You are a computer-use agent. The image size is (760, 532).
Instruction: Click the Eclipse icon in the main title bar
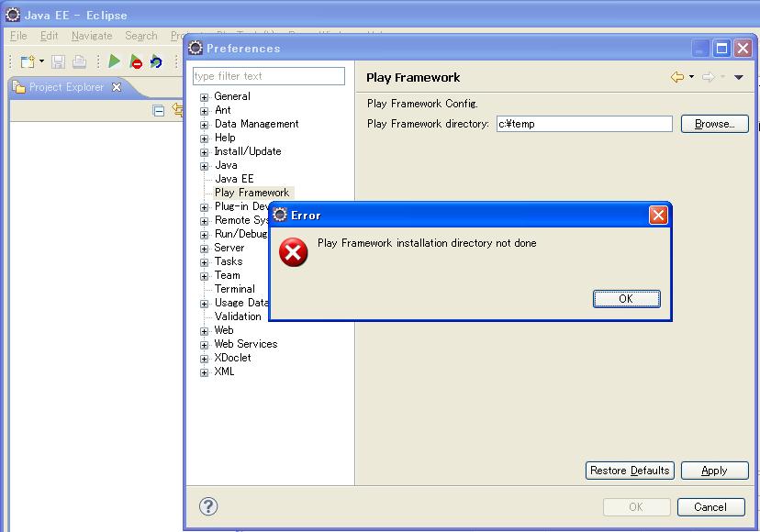[x=13, y=15]
